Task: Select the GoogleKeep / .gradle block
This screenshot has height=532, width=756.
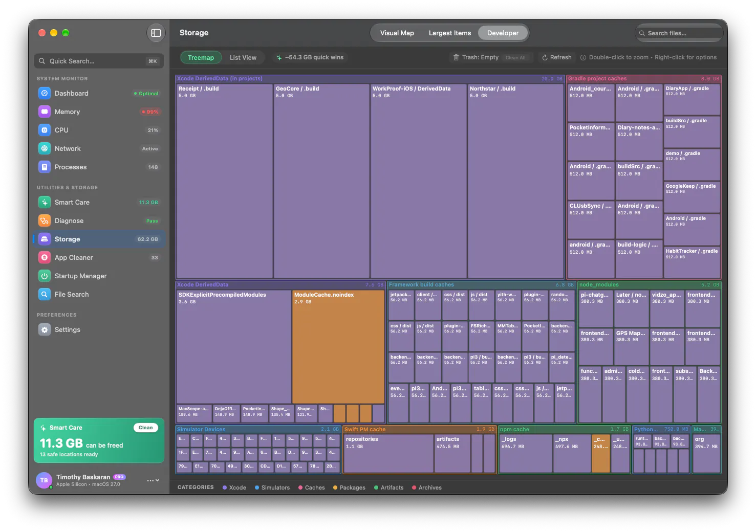Action: click(x=692, y=197)
